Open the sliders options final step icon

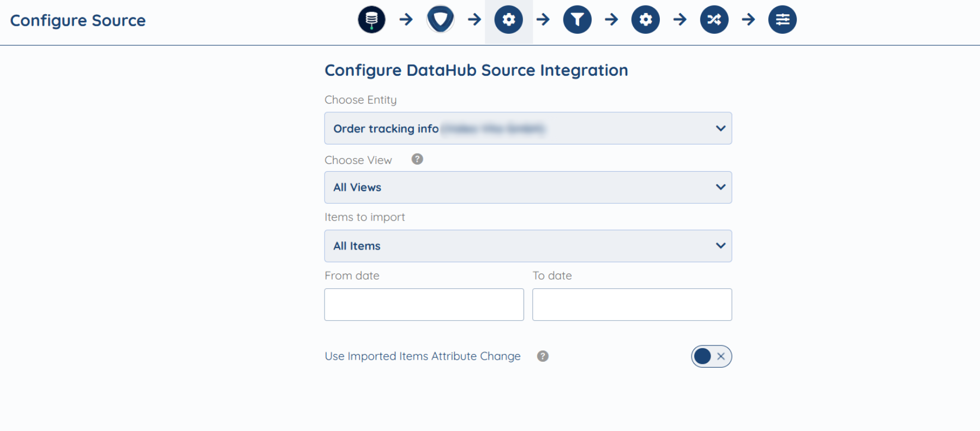[x=783, y=20]
